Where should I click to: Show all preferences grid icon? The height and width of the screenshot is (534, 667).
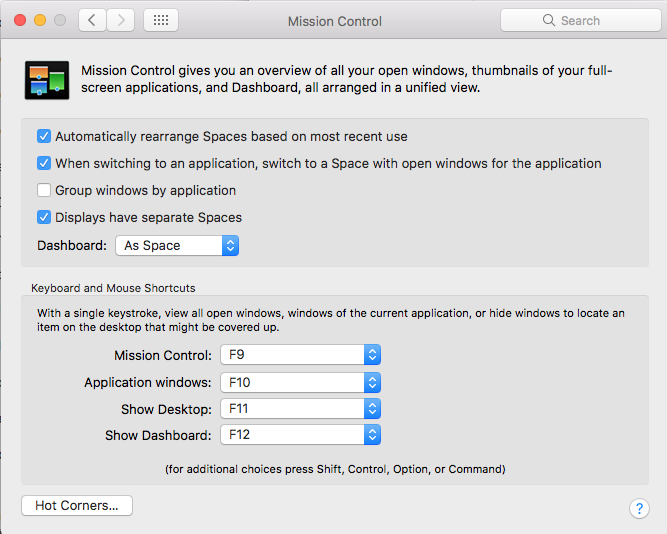pyautogui.click(x=161, y=20)
